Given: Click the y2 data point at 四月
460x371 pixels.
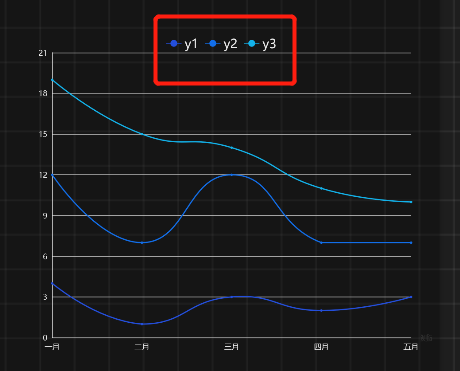Looking at the screenshot, I should tap(321, 243).
